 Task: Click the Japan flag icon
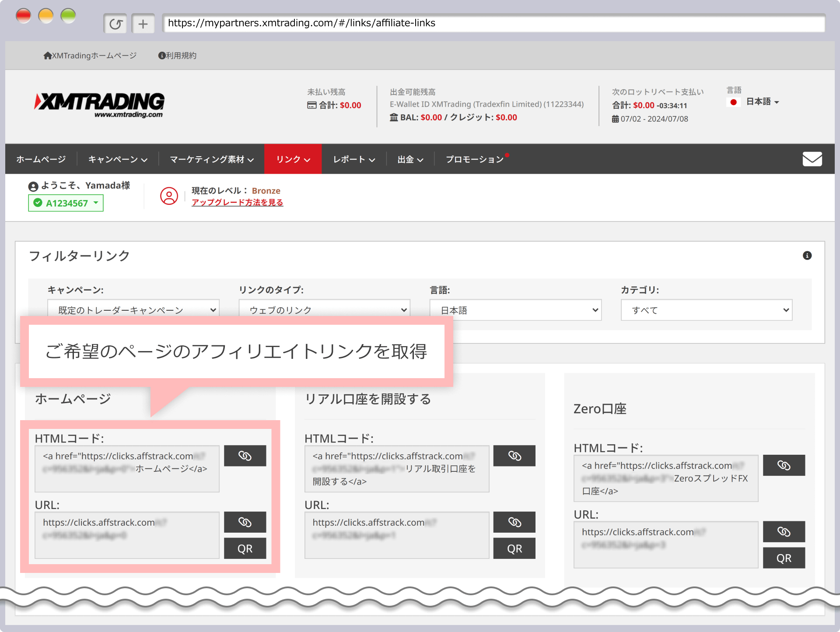click(733, 102)
